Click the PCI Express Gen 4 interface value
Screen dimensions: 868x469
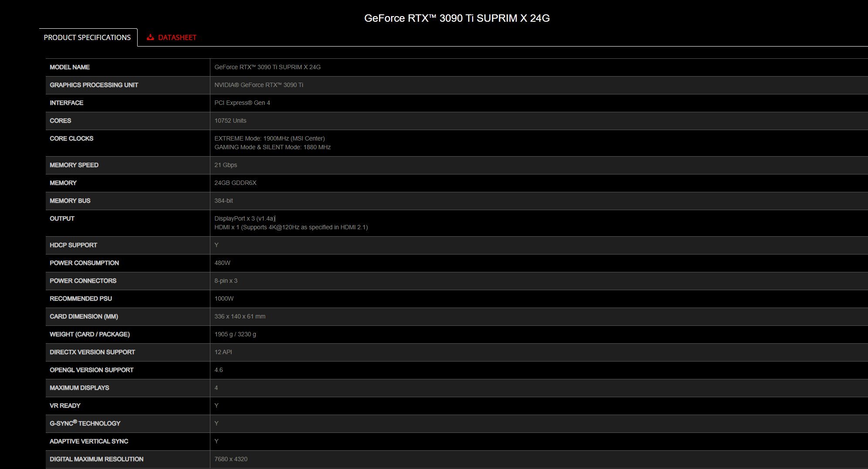[x=242, y=103]
